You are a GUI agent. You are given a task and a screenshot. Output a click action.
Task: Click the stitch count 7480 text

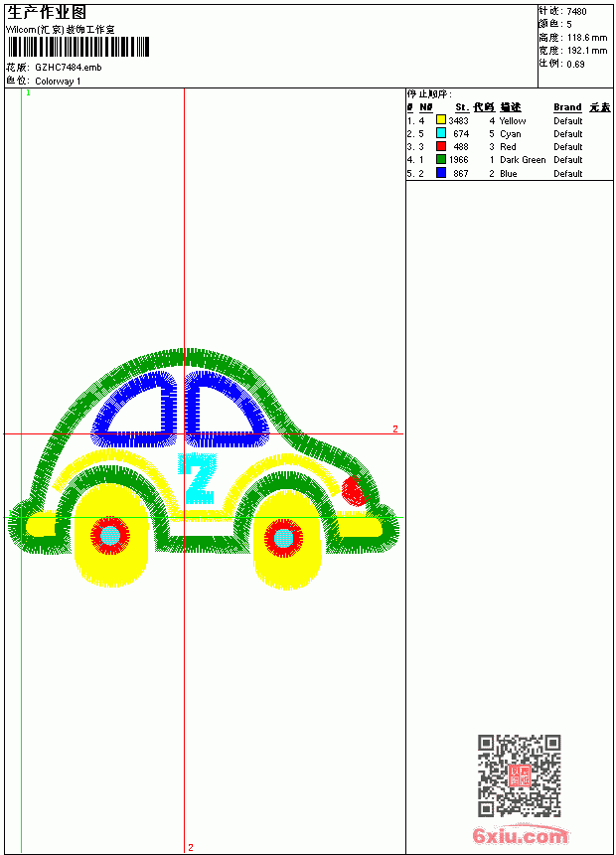[x=576, y=12]
